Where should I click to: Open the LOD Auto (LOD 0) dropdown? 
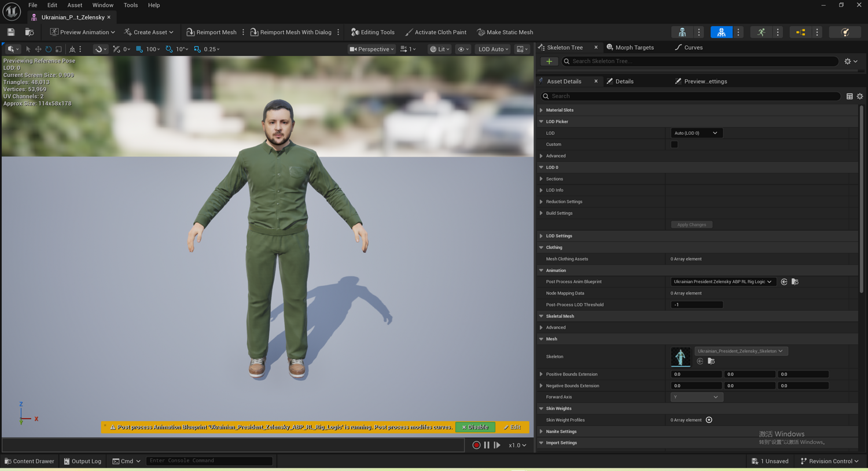pos(696,133)
